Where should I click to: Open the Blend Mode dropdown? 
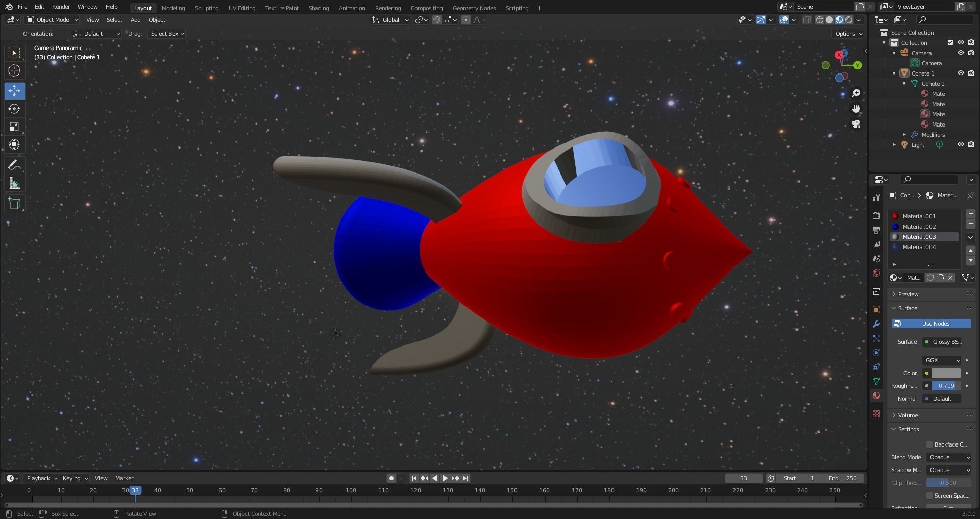[948, 457]
